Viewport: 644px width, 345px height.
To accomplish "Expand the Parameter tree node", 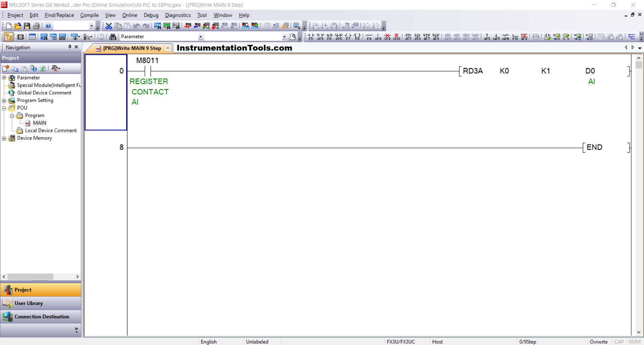I will [x=4, y=78].
